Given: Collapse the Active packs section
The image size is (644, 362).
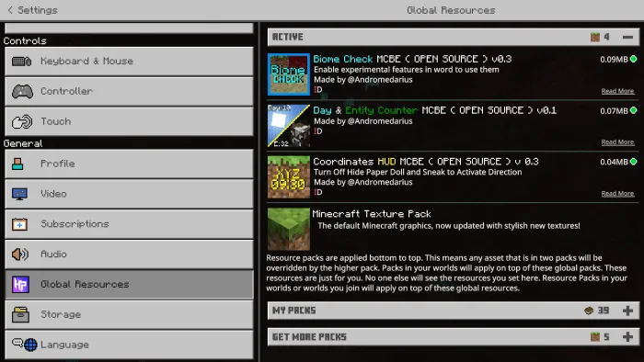Looking at the screenshot, I should (627, 38).
